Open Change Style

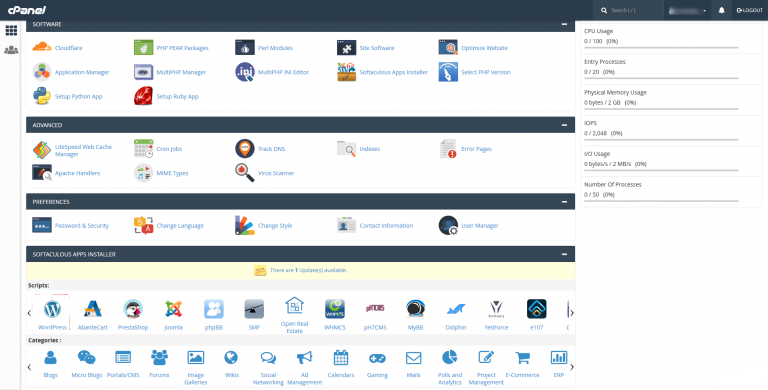264,225
